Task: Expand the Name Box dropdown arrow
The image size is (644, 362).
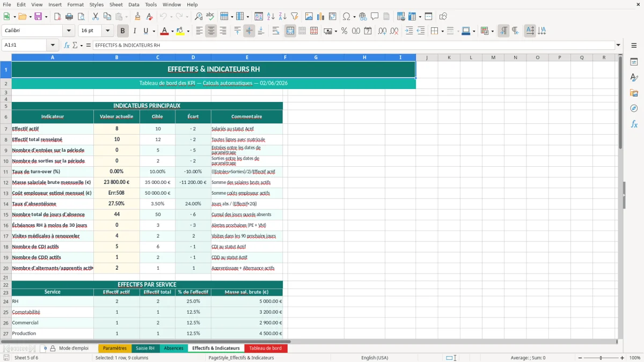Action: [53, 46]
